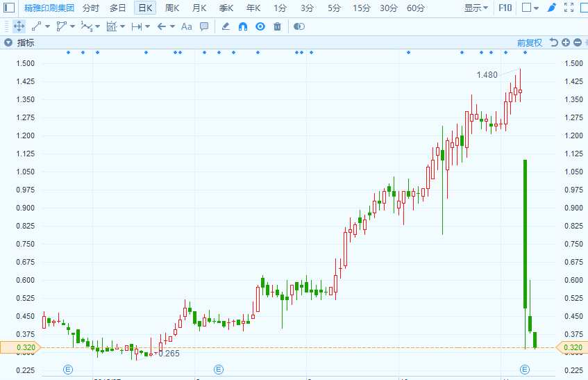Screen dimensions: 588x380
Task: Switch to the 5分 minute chart
Action: pos(334,8)
